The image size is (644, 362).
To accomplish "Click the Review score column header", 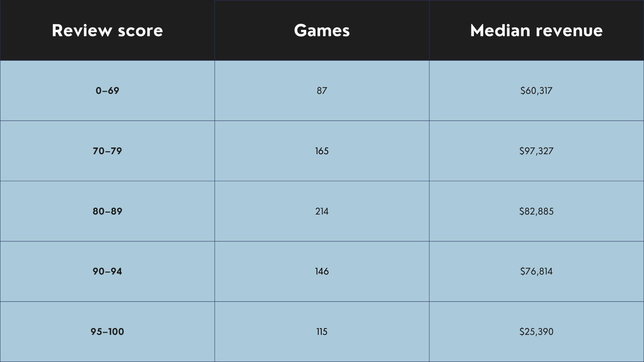I will tap(107, 30).
